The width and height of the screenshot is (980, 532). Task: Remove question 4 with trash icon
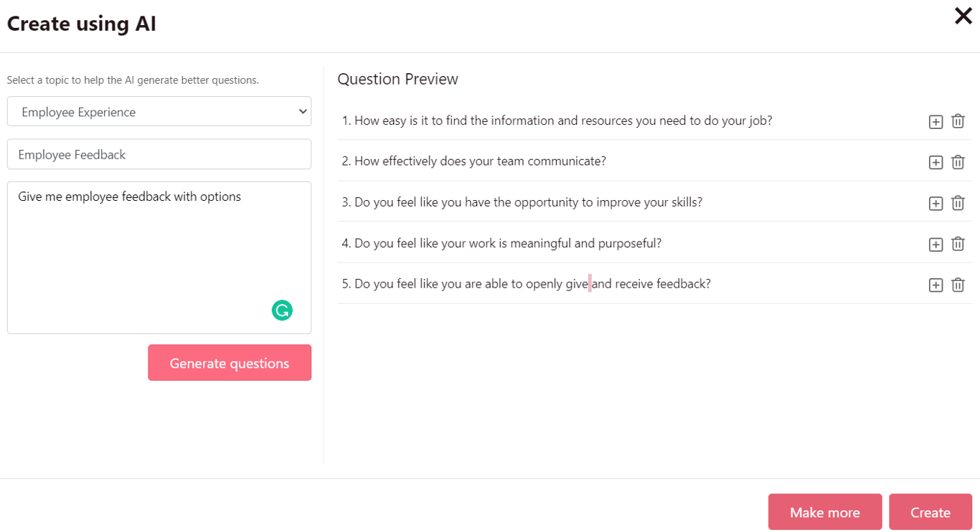(958, 244)
